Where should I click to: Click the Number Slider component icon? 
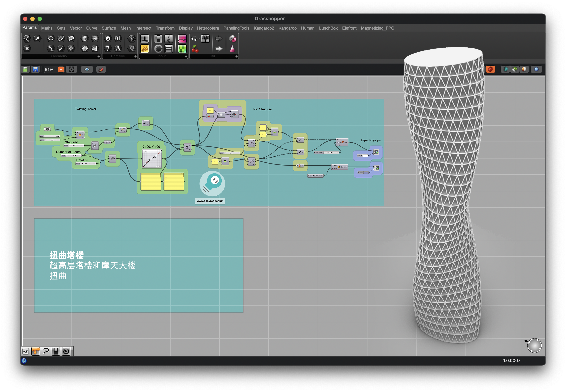pyautogui.click(x=145, y=39)
